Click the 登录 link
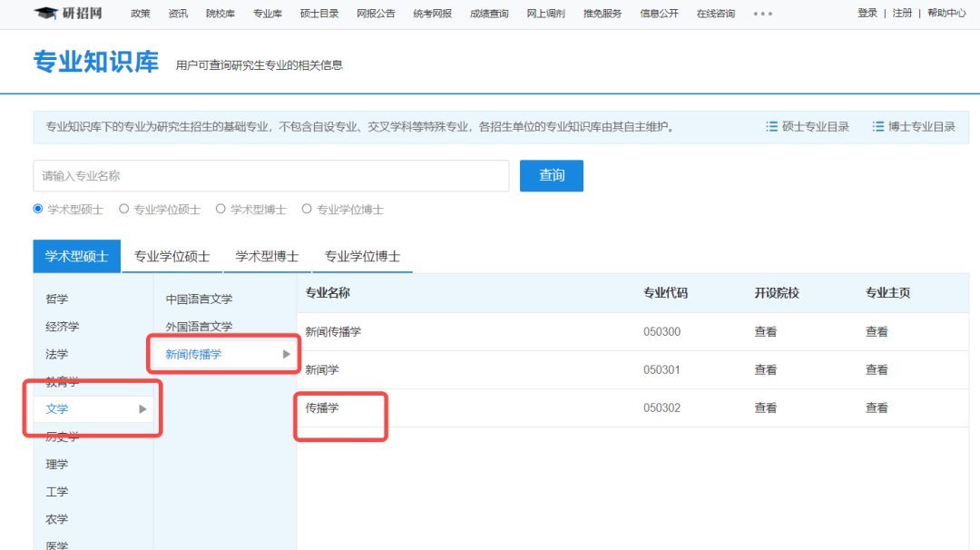The height and width of the screenshot is (550, 980). [x=867, y=13]
